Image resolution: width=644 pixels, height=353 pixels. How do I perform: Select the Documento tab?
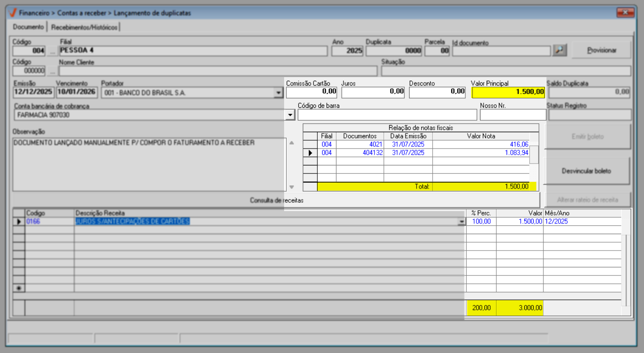(x=28, y=27)
